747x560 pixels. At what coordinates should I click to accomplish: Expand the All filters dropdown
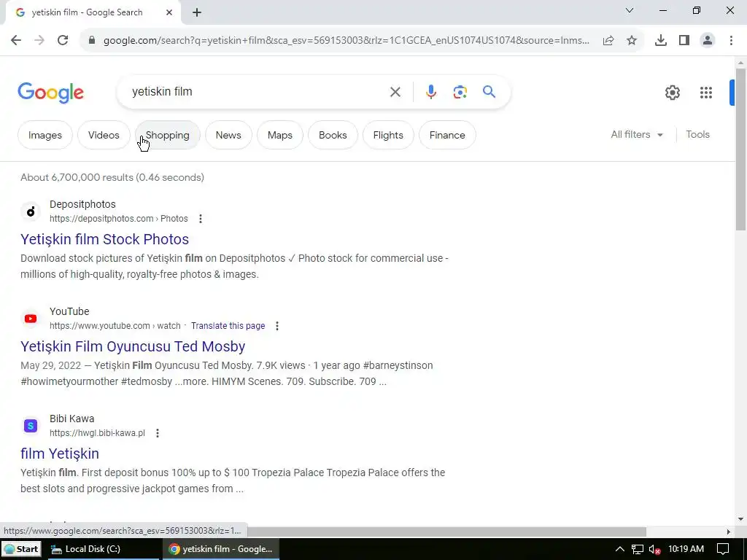pyautogui.click(x=637, y=135)
